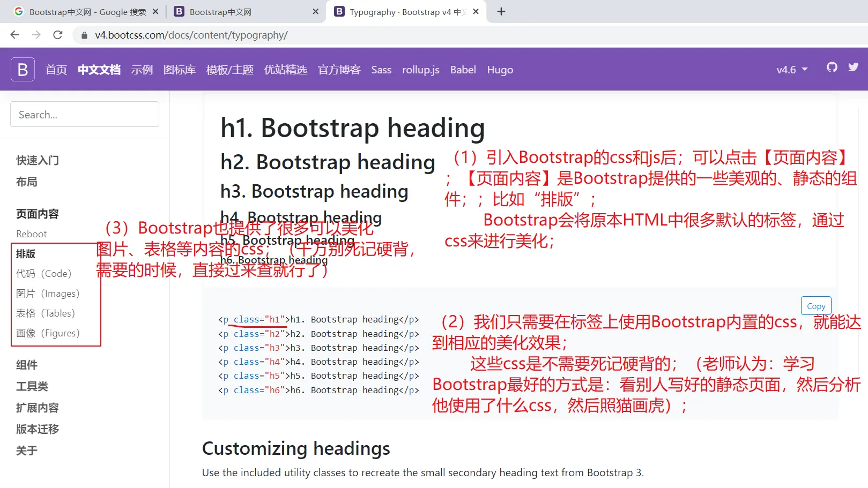Screen dimensions: 868x488
Task: Click the Bootstrap B logo in navbar
Action: 23,70
